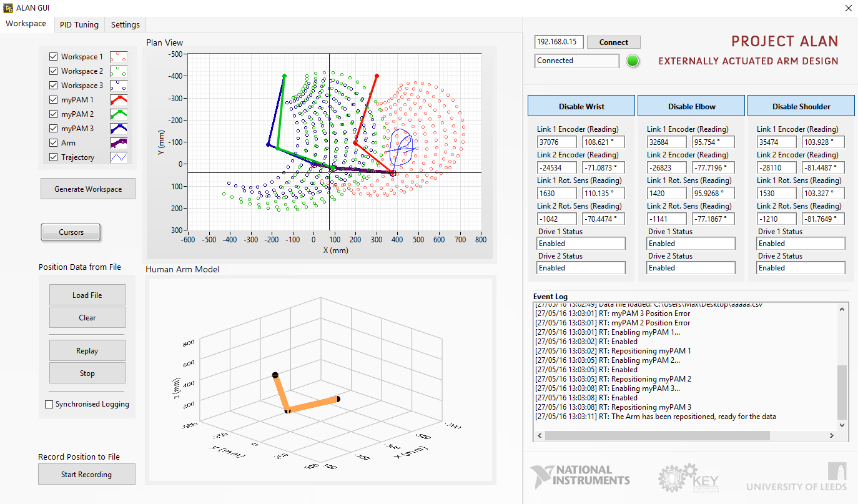Open the Cursors panel expander

pos(71,232)
